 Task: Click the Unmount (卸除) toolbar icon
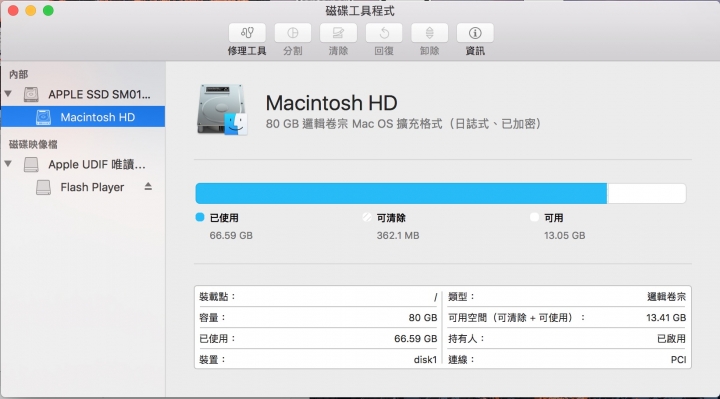click(429, 33)
